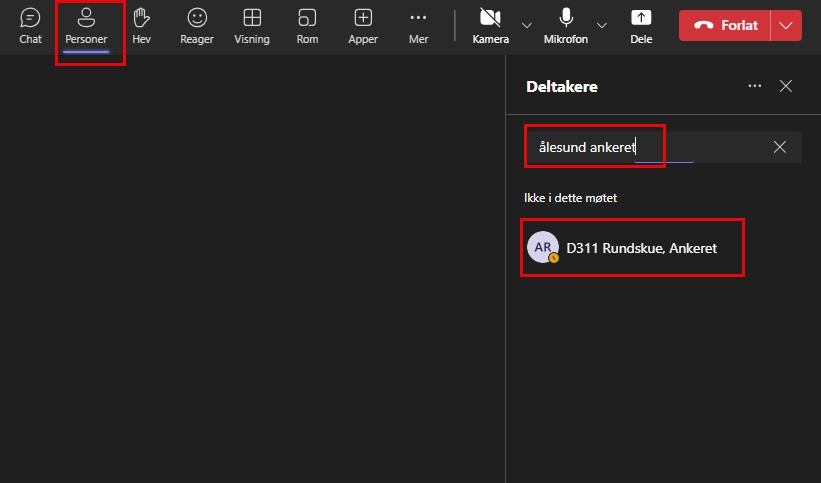Expand microphone options chevron next to Mikrofon

tap(602, 26)
